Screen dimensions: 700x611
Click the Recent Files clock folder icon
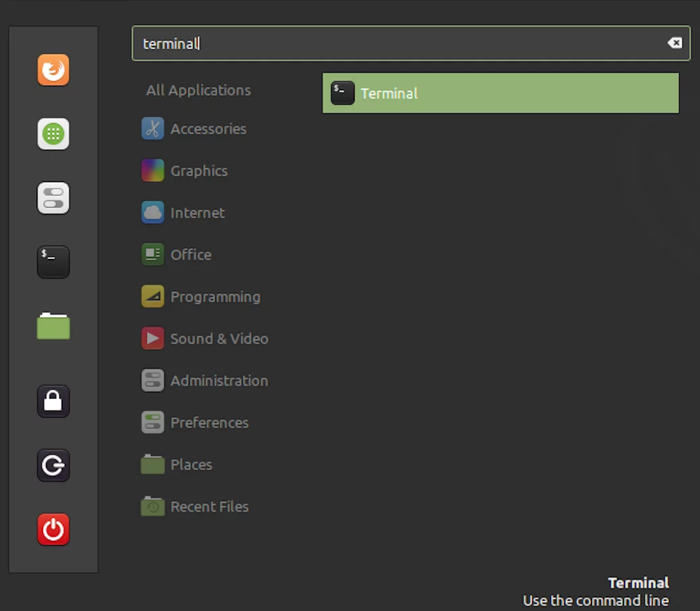click(x=152, y=506)
